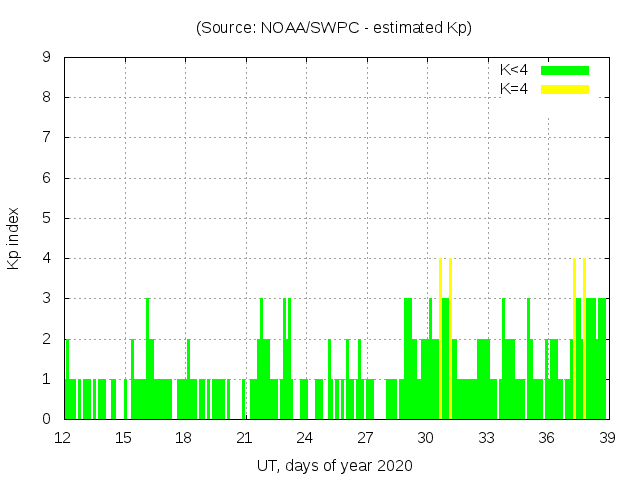
Task: Click the rightmost yellow K=4 bar
Action: 584,340
